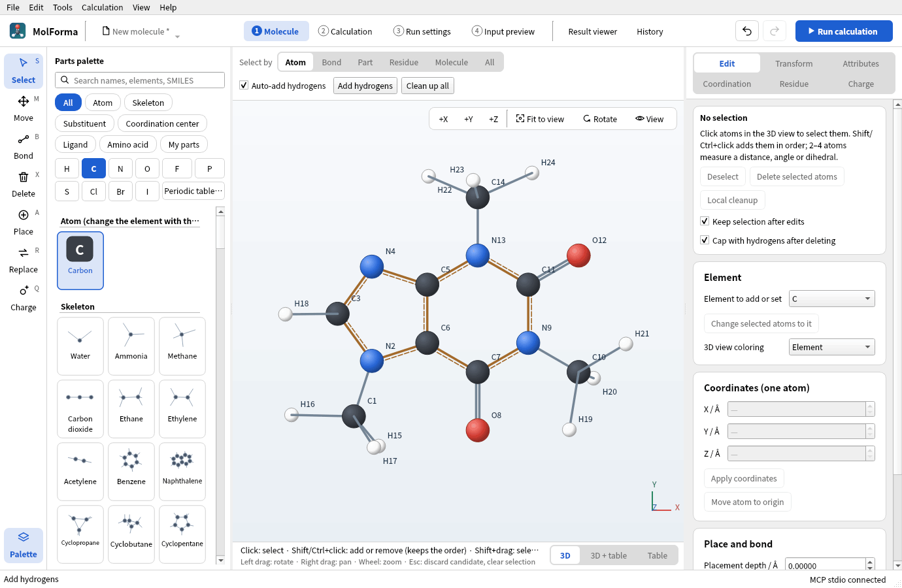The height and width of the screenshot is (588, 902).
Task: Toggle Keep selection after edits
Action: pos(705,221)
